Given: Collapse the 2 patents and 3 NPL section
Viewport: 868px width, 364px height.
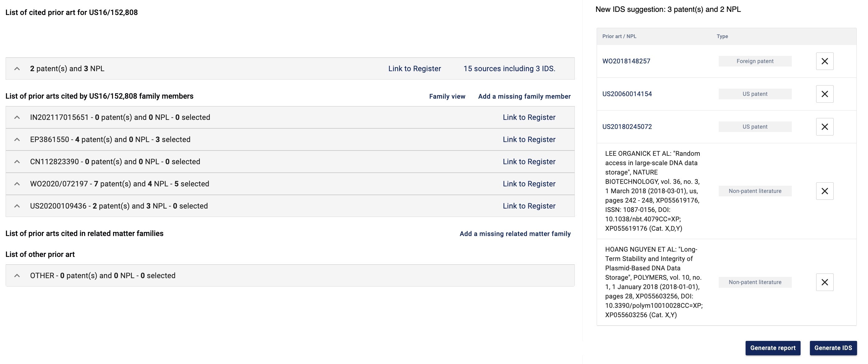Looking at the screenshot, I should click(x=17, y=69).
